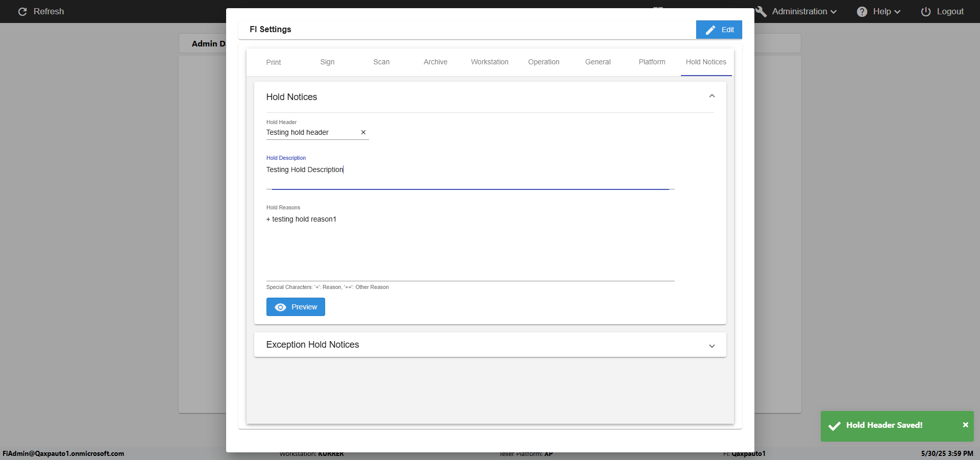The width and height of the screenshot is (980, 460).
Task: Click the Preview eye icon
Action: pos(280,307)
